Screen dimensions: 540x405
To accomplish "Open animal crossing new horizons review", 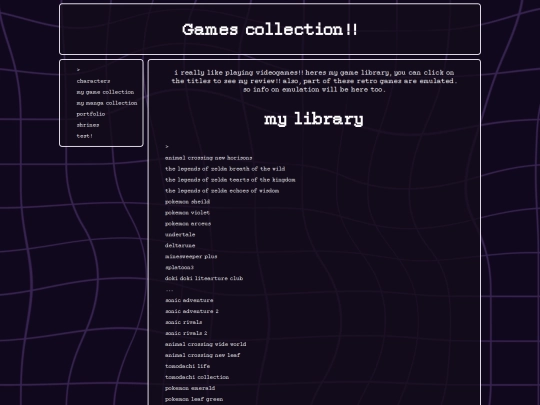I will (209, 158).
